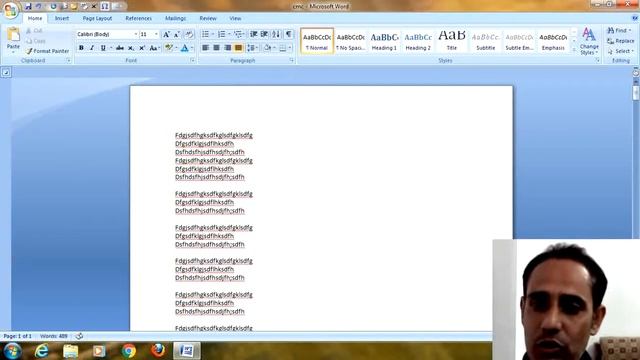Switch to the Insert tab
Image resolution: width=640 pixels, height=360 pixels.
(x=62, y=18)
